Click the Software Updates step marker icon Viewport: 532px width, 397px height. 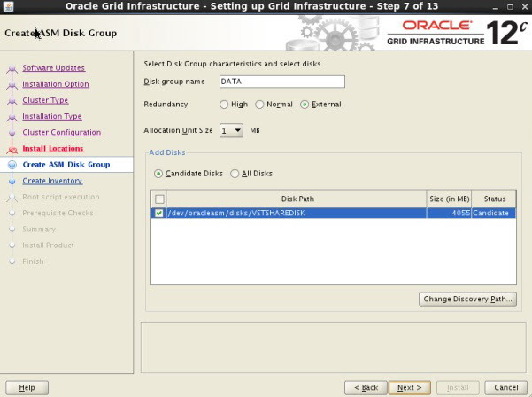[12, 68]
